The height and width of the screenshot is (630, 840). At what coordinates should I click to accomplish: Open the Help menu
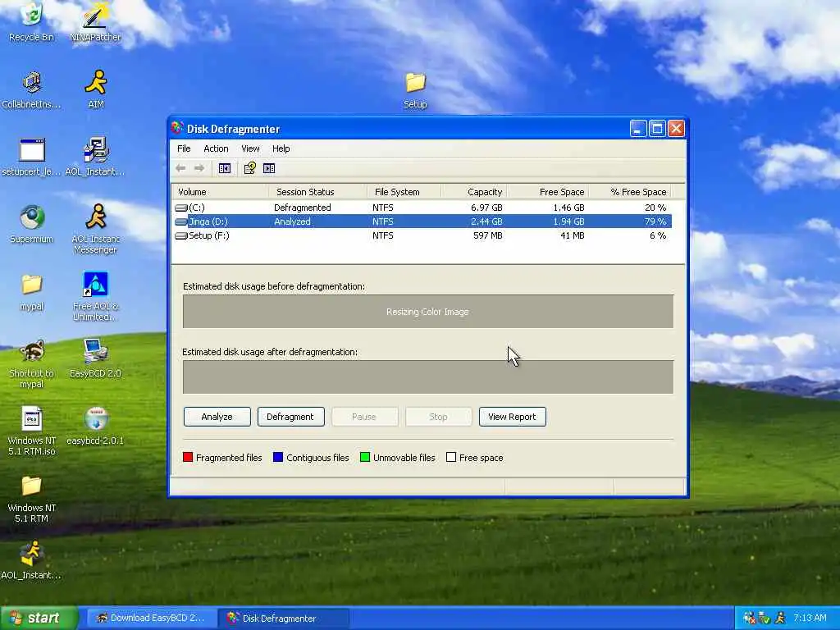tap(281, 148)
